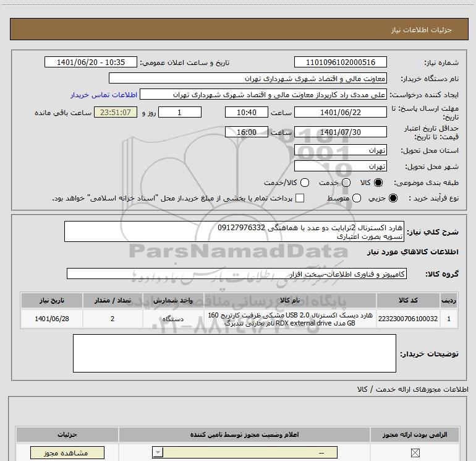
Task: Click the product name cell RDX external drive
Action: pos(290,319)
